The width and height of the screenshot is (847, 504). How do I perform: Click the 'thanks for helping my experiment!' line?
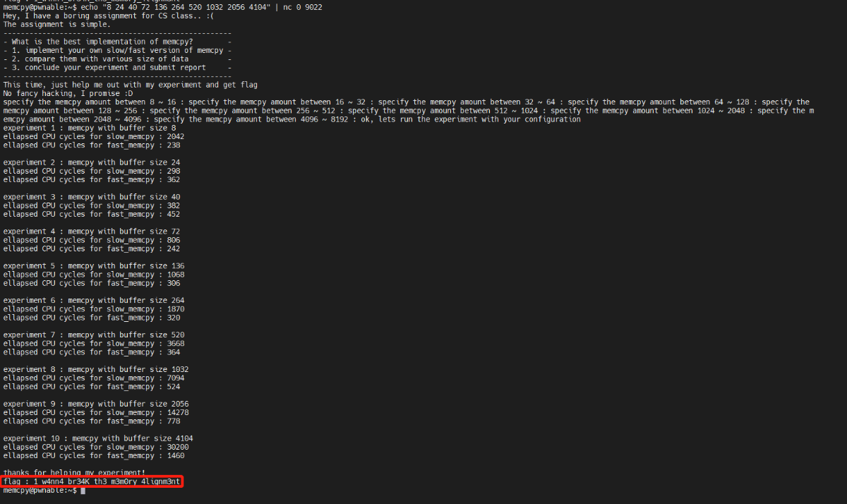point(74,473)
